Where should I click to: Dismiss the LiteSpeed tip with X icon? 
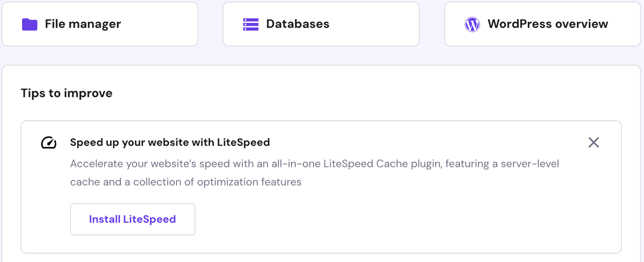(x=594, y=142)
